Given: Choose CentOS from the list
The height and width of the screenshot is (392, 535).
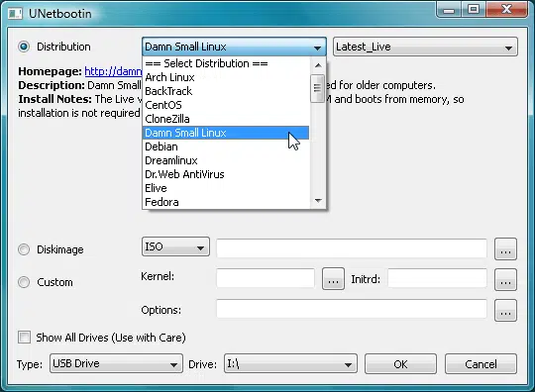Looking at the screenshot, I should click(x=226, y=105).
